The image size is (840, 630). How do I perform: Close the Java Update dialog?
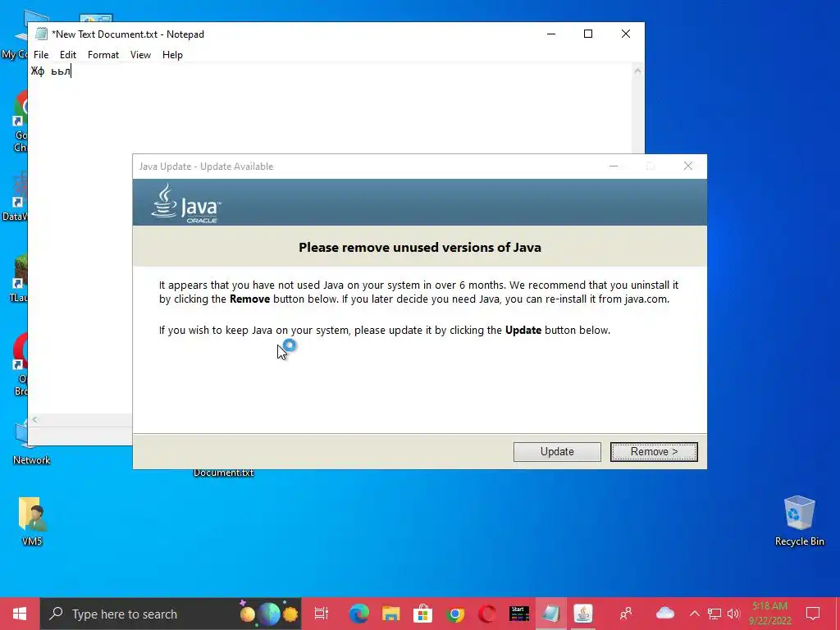pyautogui.click(x=688, y=166)
